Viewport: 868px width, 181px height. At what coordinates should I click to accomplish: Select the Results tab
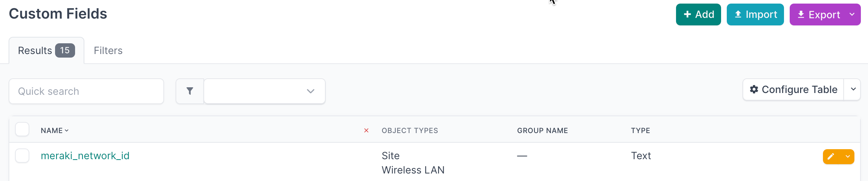(x=46, y=50)
